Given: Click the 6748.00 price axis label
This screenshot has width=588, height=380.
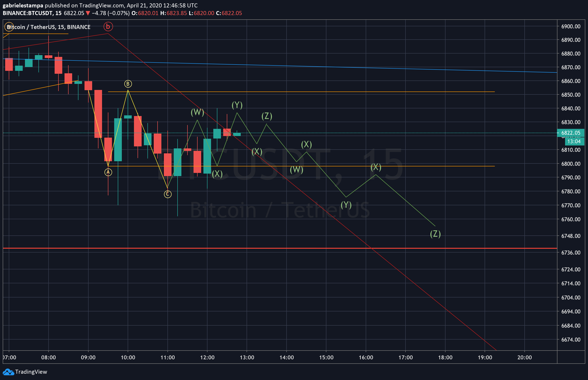Looking at the screenshot, I should (x=571, y=236).
